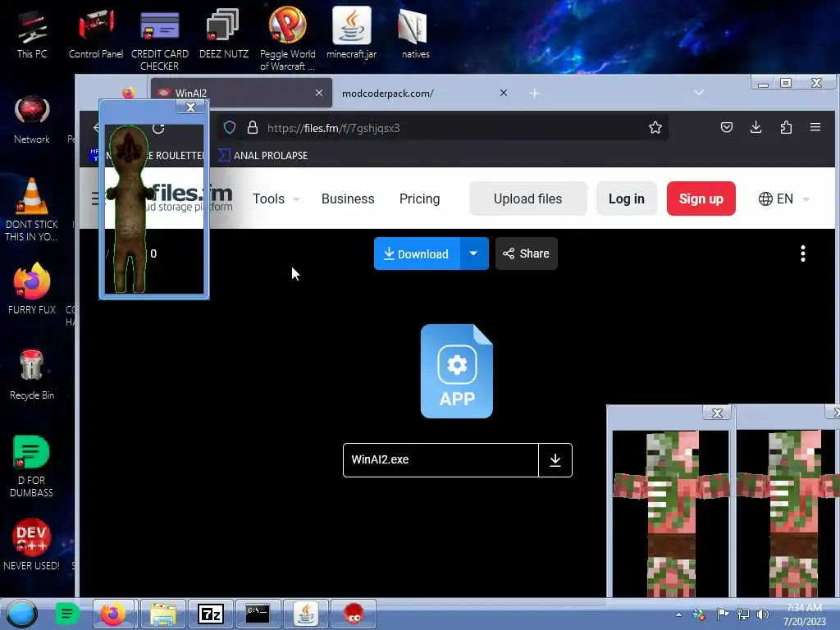View site security padlock info
This screenshot has height=630, width=840.
pos(253,127)
